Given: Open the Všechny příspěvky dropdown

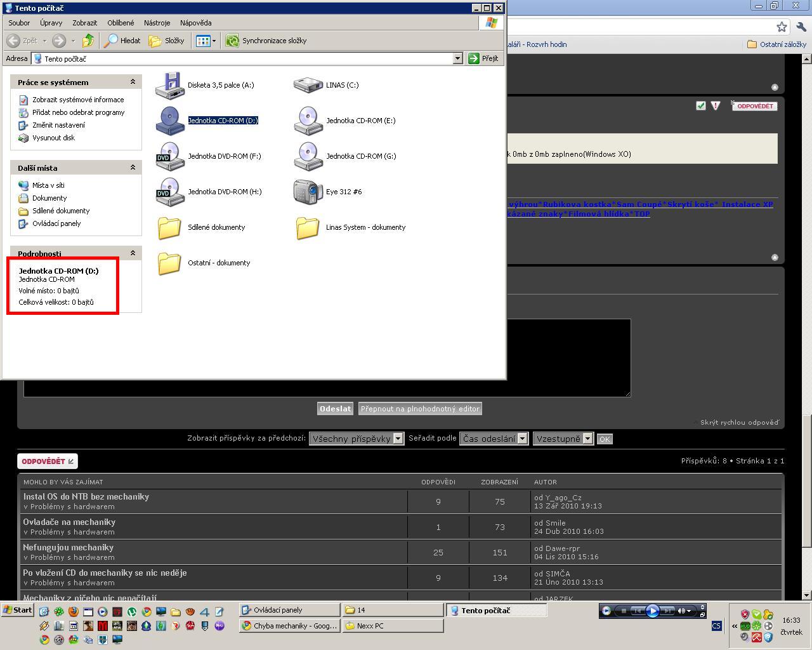Looking at the screenshot, I should tap(398, 439).
